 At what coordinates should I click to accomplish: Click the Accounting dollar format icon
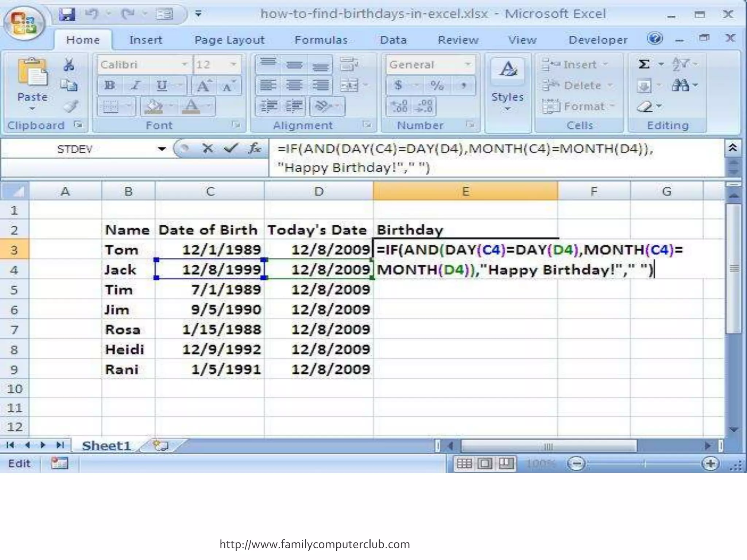tap(398, 85)
